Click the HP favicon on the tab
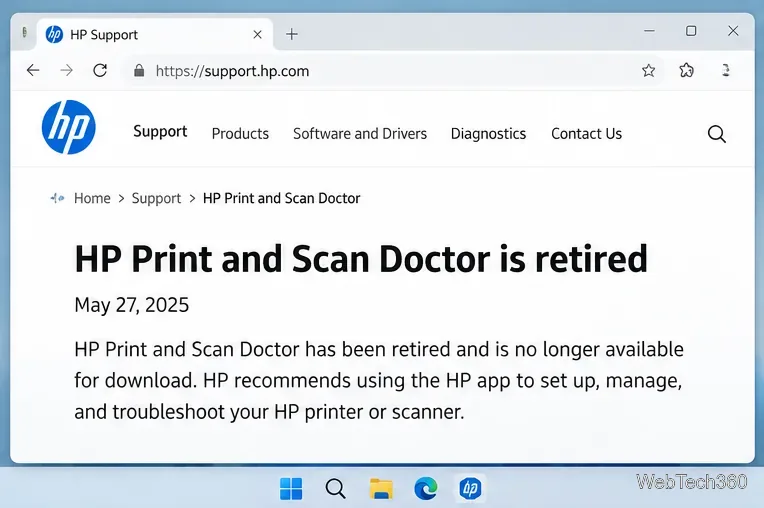This screenshot has width=764, height=508. [54, 35]
